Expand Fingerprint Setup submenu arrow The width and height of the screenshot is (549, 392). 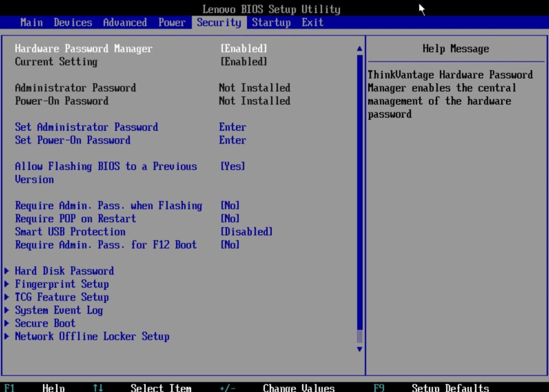click(6, 284)
